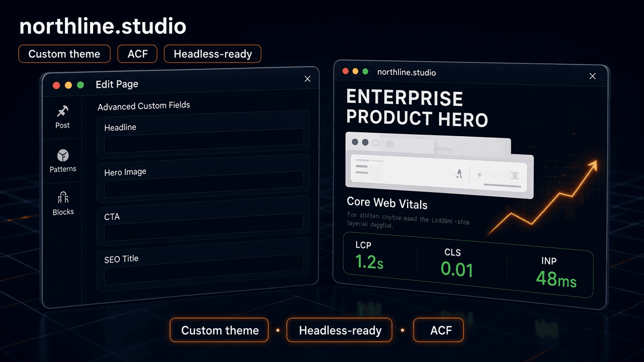Click the plus icon in hero mockup
The height and width of the screenshot is (362, 644).
[479, 174]
